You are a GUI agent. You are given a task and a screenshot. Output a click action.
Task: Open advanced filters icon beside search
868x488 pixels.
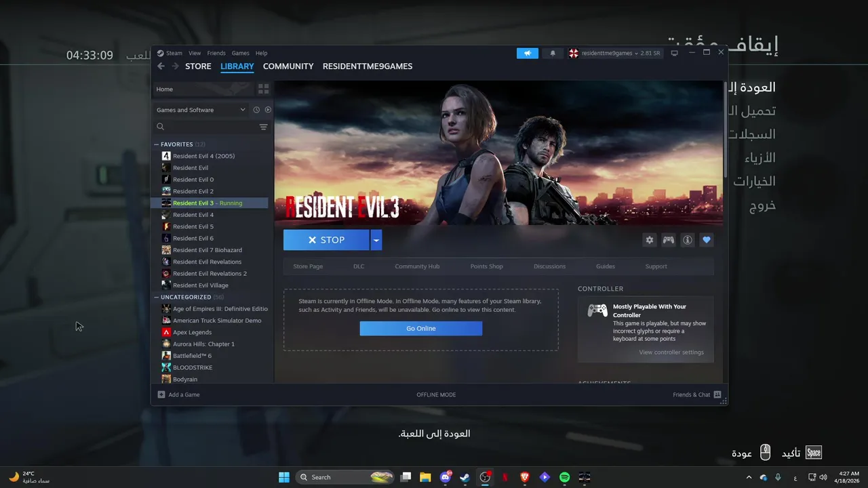tap(264, 127)
